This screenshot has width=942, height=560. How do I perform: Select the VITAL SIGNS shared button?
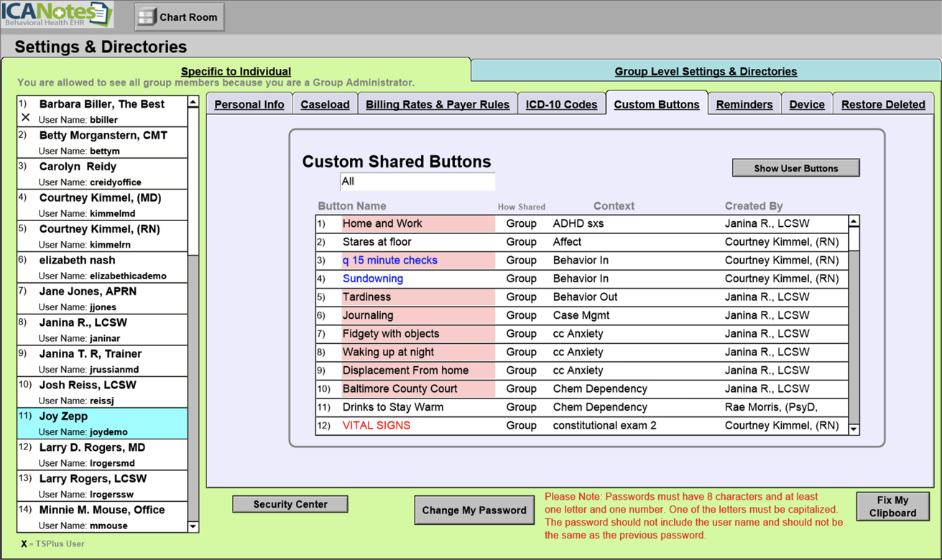(x=377, y=425)
